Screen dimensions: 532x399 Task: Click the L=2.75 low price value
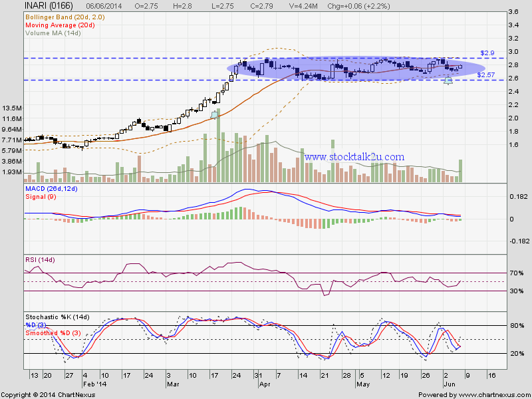click(x=222, y=6)
